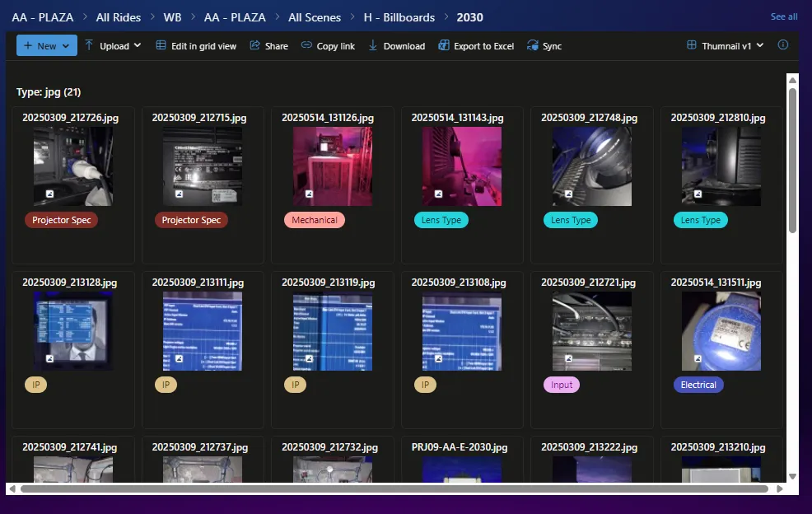The image size is (812, 514).
Task: Open All Scenes breadcrumb folder
Action: coord(315,17)
